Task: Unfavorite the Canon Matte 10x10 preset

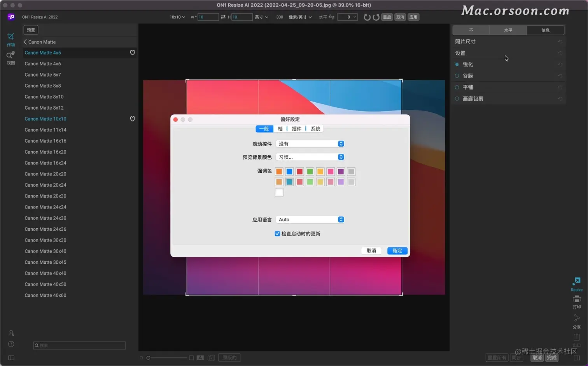Action: point(133,119)
